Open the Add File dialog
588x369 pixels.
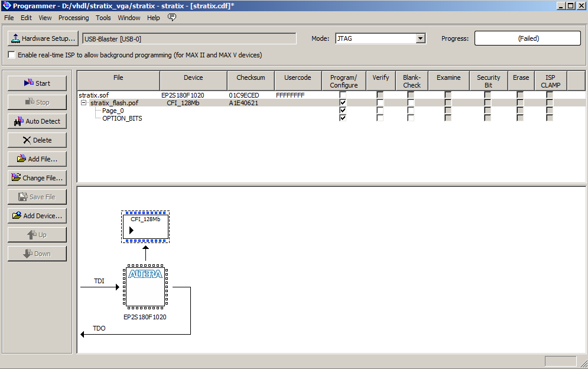pos(37,159)
